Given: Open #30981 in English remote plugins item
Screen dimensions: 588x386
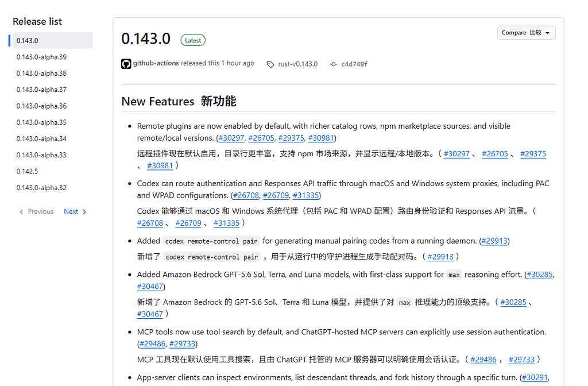Looking at the screenshot, I should tap(321, 138).
